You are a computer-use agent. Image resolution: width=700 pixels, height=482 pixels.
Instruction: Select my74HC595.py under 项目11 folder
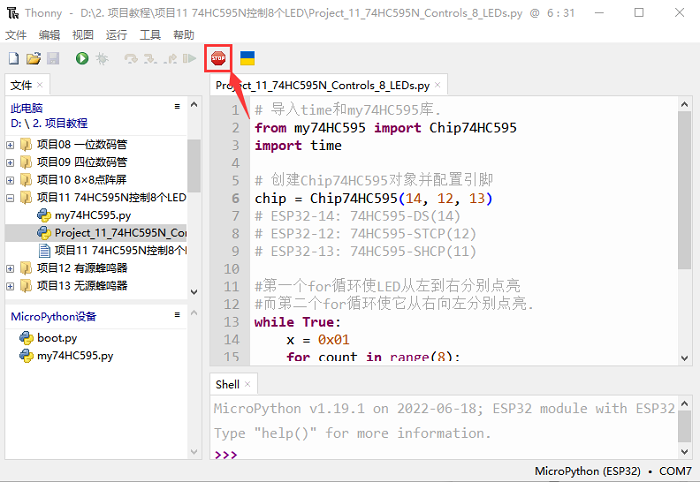pyautogui.click(x=92, y=215)
